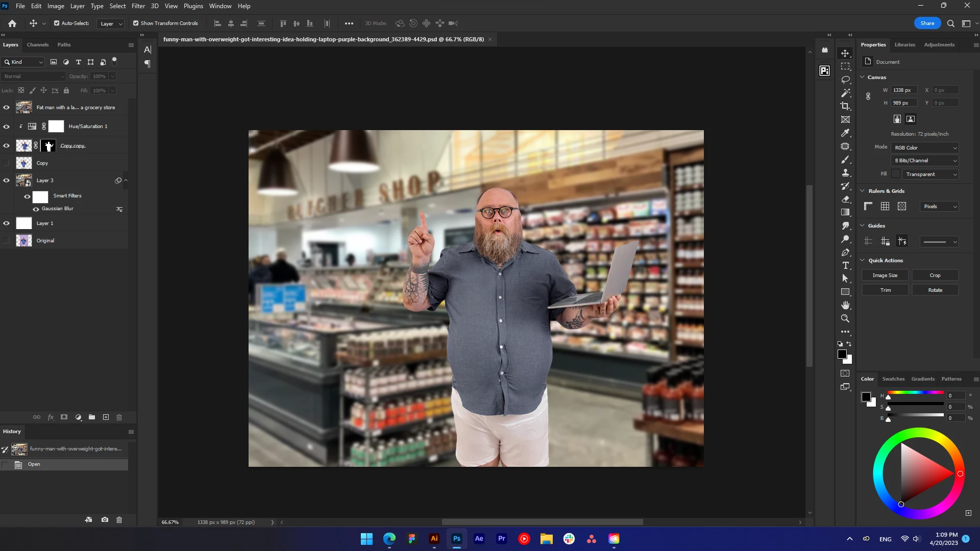Click the Image Size button
Screen dimensions: 980x551
click(x=885, y=275)
